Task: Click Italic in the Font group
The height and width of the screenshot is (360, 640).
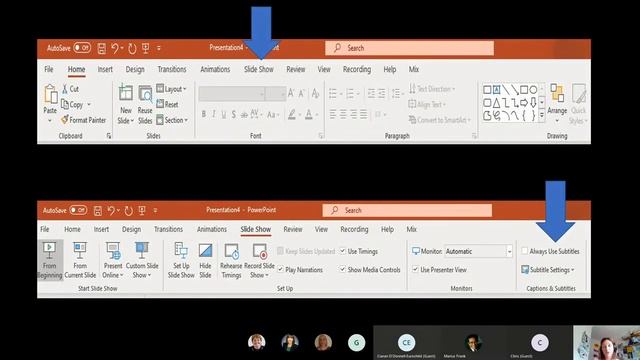Action: (213, 115)
